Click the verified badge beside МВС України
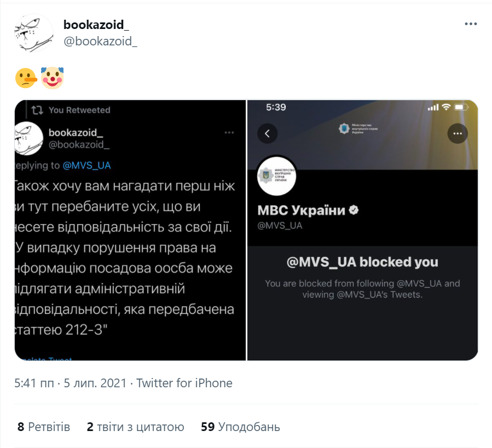The height and width of the screenshot is (448, 492). 354,210
